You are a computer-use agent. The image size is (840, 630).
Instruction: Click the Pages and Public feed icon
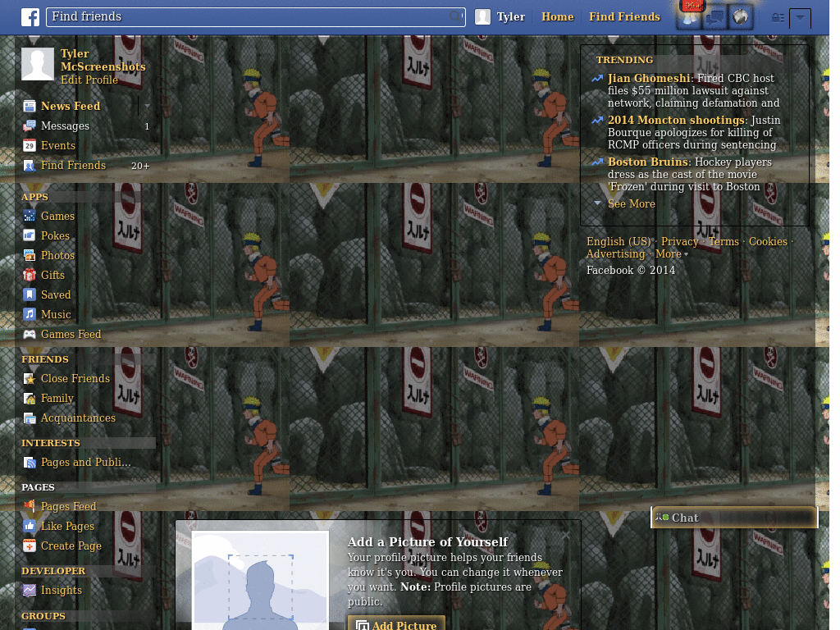(x=30, y=463)
